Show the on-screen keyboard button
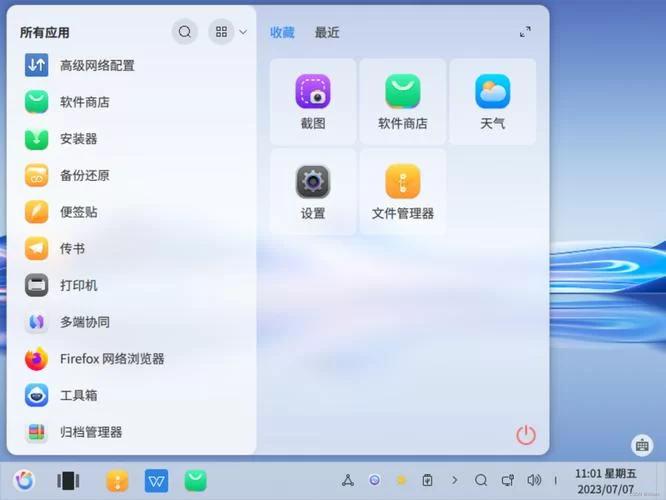Viewport: 666px width, 500px height. pos(642,446)
